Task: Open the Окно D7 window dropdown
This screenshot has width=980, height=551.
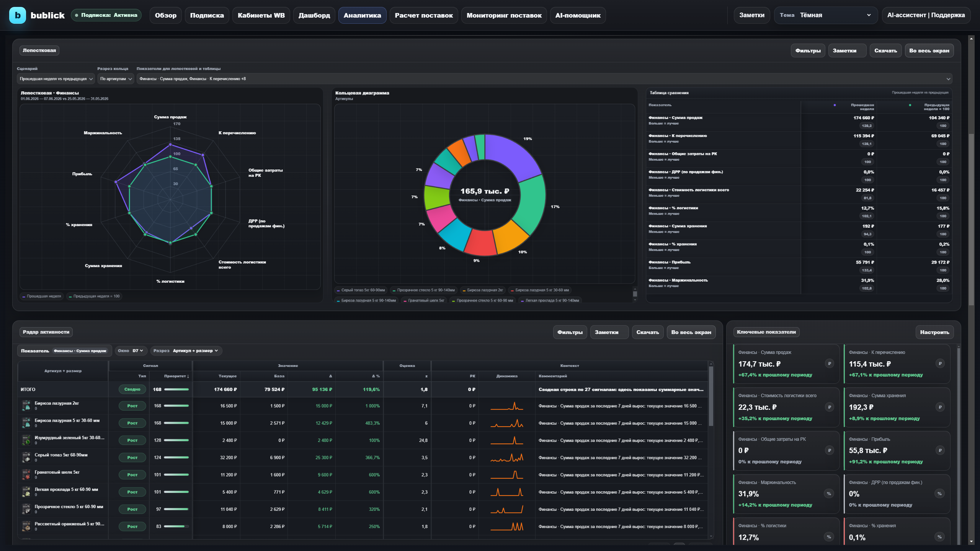Action: point(131,350)
